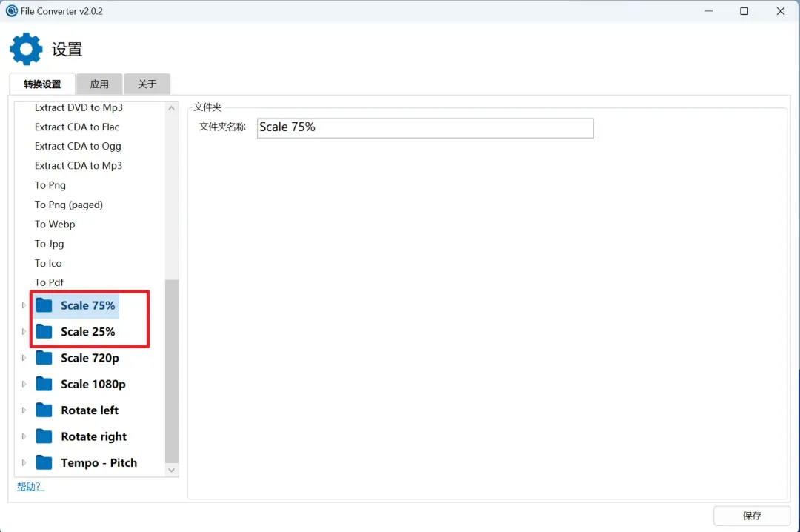Viewport: 800px width, 532px height.
Task: Click the preset list scrollbar thumb
Action: coord(172,371)
